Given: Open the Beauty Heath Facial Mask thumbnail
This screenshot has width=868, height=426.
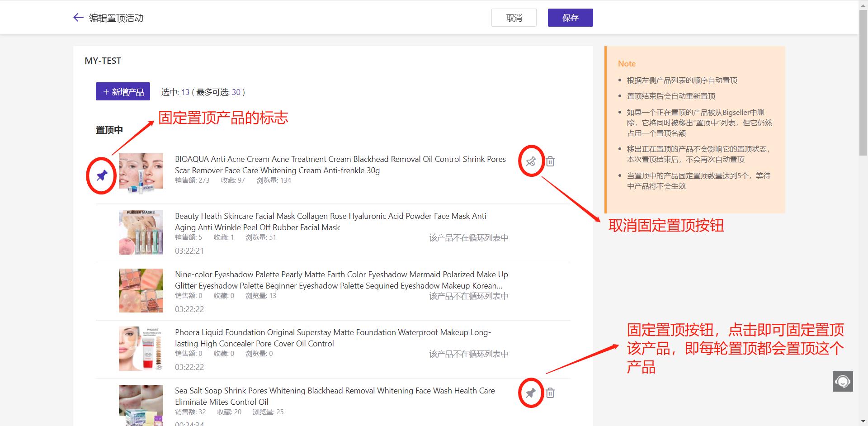Looking at the screenshot, I should 141,232.
